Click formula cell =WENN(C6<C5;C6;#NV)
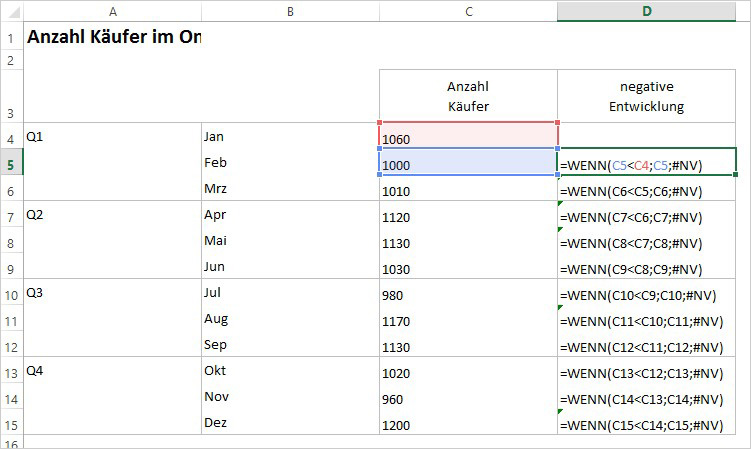 point(647,188)
